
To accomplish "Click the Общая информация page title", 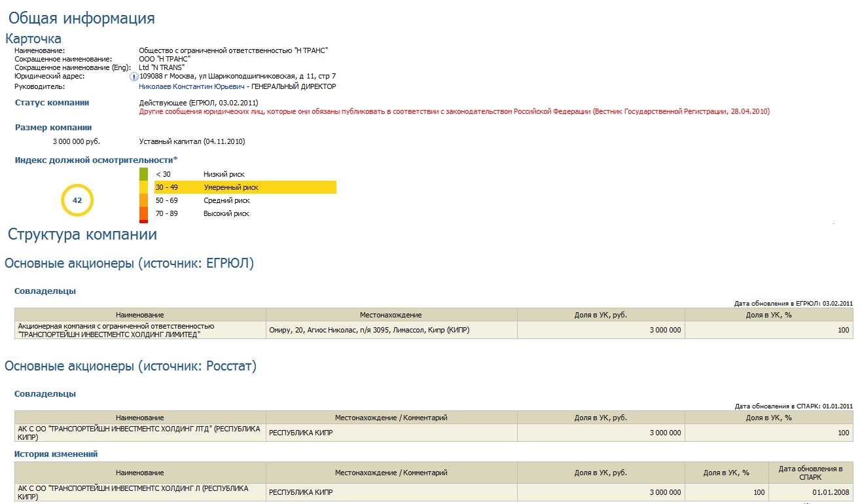I will pyautogui.click(x=81, y=18).
